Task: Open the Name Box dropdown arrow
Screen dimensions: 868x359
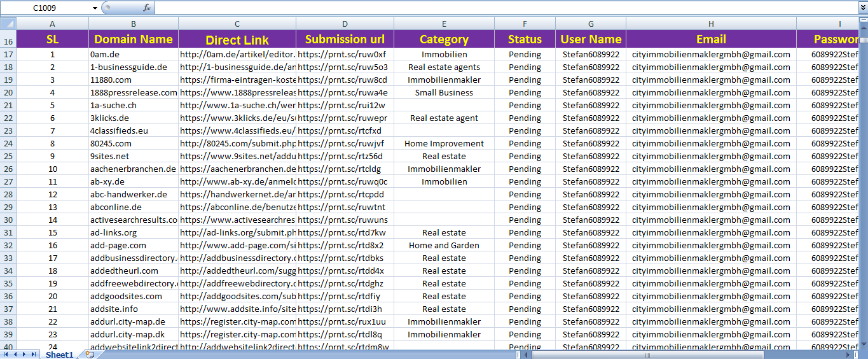Action: coord(95,8)
